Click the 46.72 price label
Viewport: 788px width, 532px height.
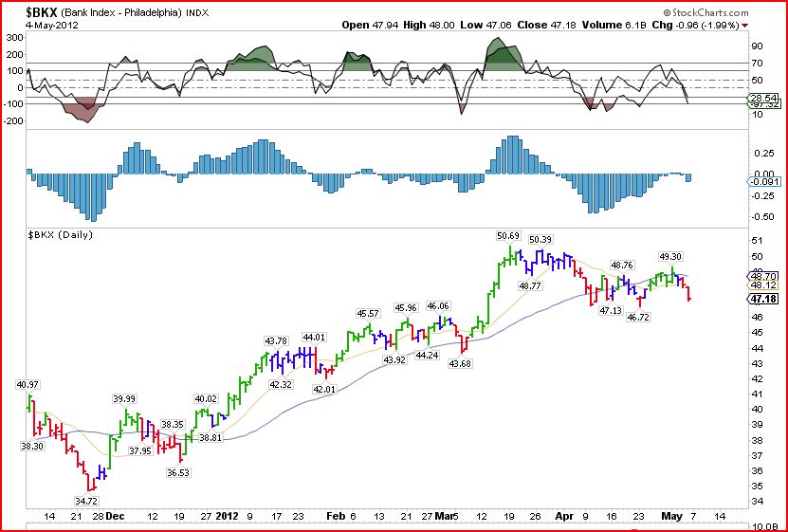(638, 318)
